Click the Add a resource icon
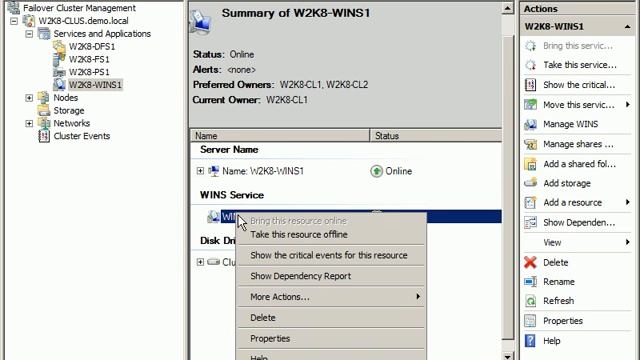The width and height of the screenshot is (640, 360). pos(530,202)
